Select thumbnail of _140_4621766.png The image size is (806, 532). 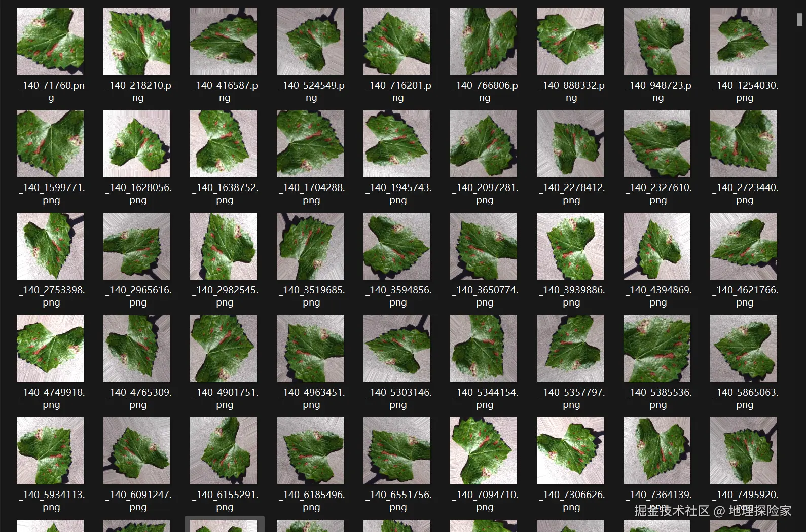pos(744,246)
